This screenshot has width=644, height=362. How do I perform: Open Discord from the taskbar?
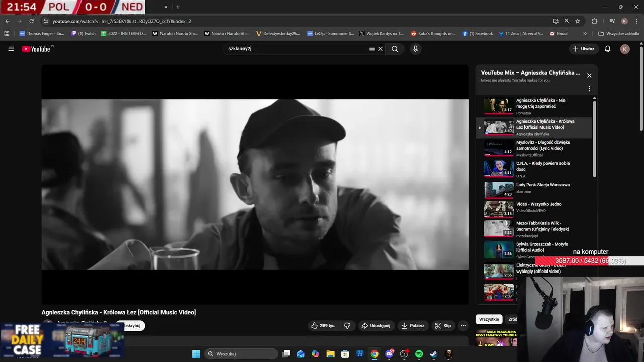(x=389, y=354)
